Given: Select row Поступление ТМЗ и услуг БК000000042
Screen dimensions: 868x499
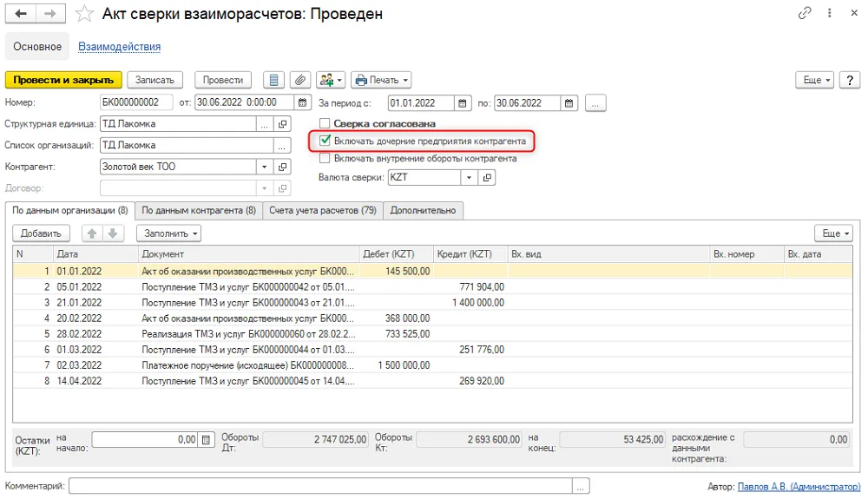Looking at the screenshot, I should coord(432,287).
